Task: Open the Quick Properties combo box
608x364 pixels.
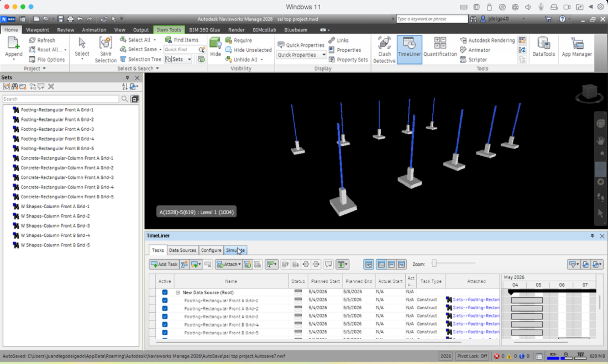Action: point(301,55)
